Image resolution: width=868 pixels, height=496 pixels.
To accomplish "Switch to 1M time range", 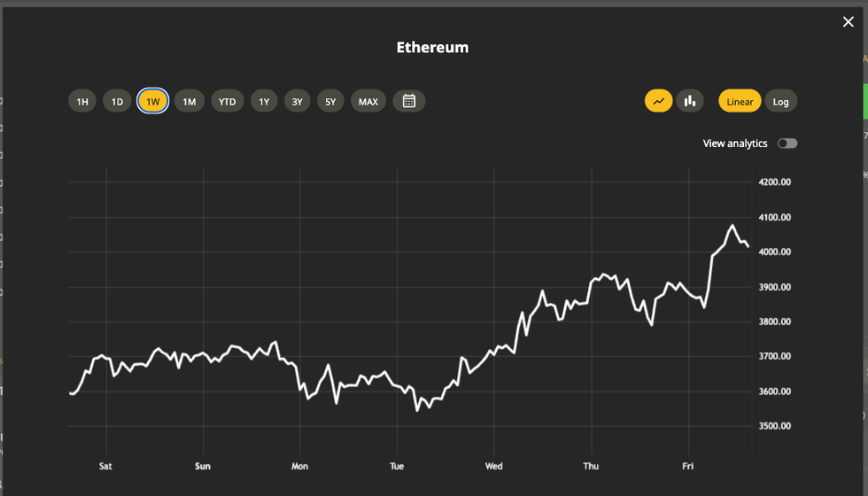I will [189, 101].
